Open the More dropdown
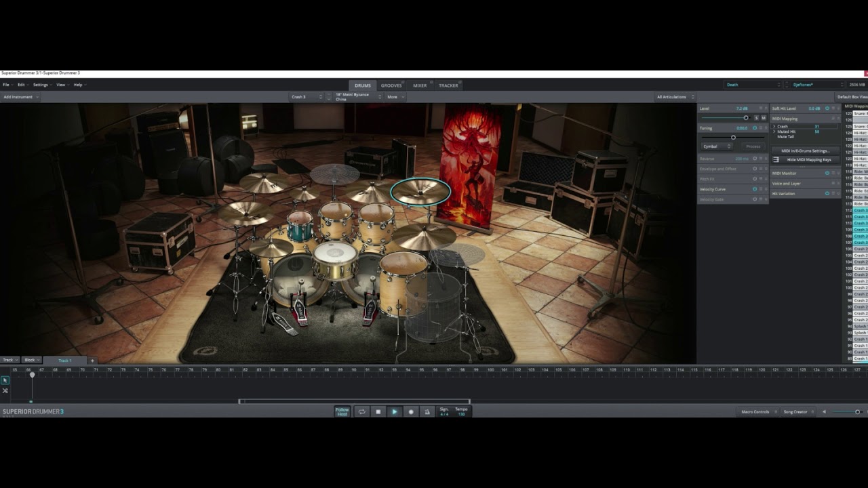This screenshot has height=488, width=868. coord(395,97)
